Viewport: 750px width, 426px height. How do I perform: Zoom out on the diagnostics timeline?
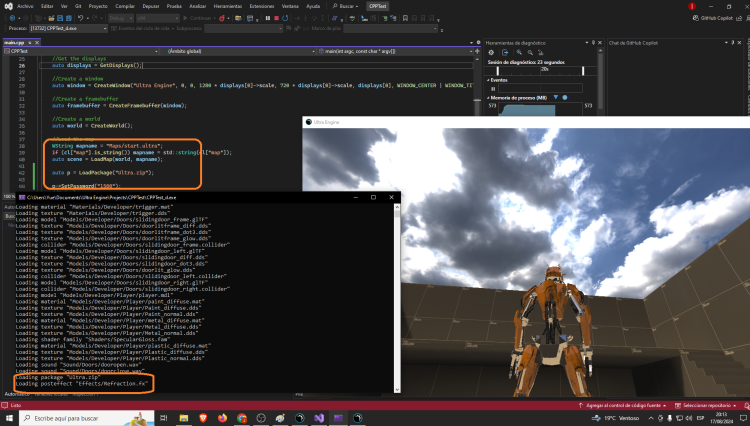tap(529, 52)
